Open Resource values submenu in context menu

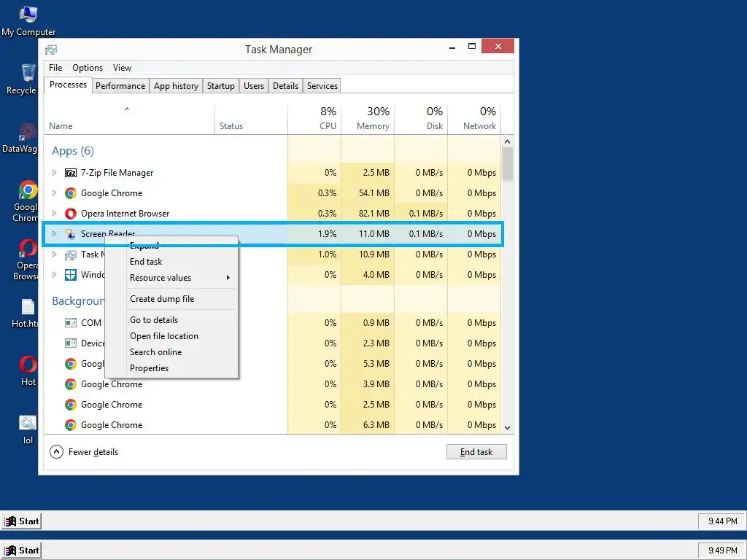coord(181,278)
